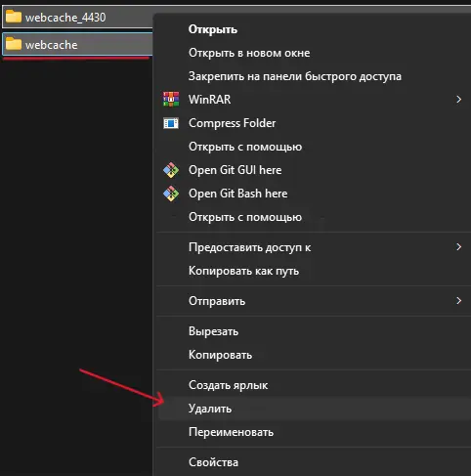Screen dimensions: 471x476
Task: Select Создать ярлык
Action: pyautogui.click(x=228, y=385)
